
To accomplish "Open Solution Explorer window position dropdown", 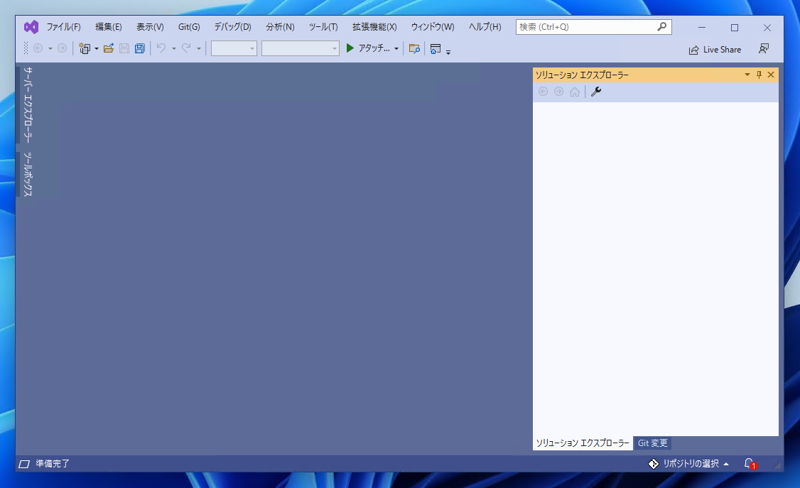I will [747, 75].
